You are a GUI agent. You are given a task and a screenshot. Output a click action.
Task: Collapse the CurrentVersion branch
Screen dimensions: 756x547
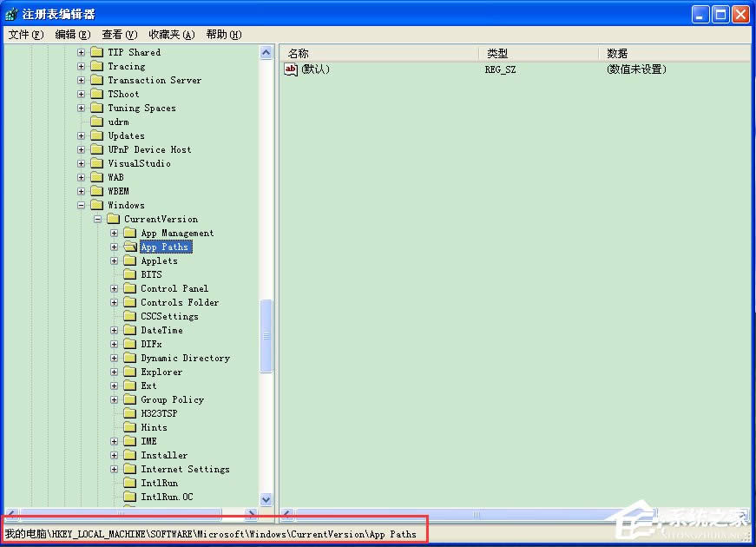click(97, 219)
